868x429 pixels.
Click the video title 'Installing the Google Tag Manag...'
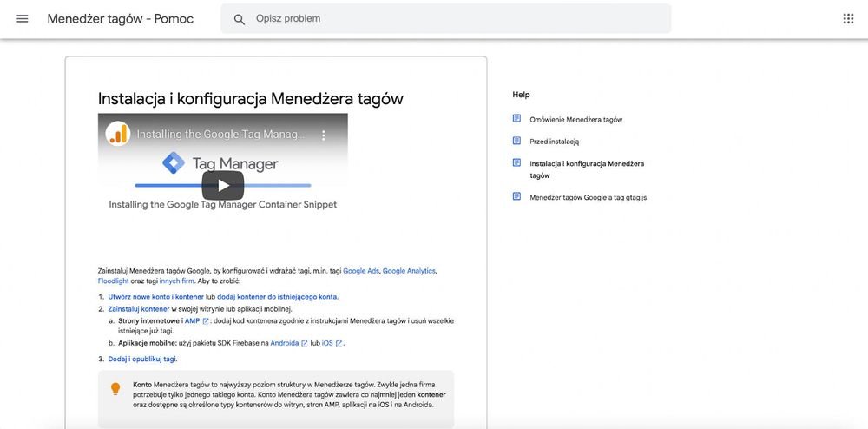(x=220, y=135)
